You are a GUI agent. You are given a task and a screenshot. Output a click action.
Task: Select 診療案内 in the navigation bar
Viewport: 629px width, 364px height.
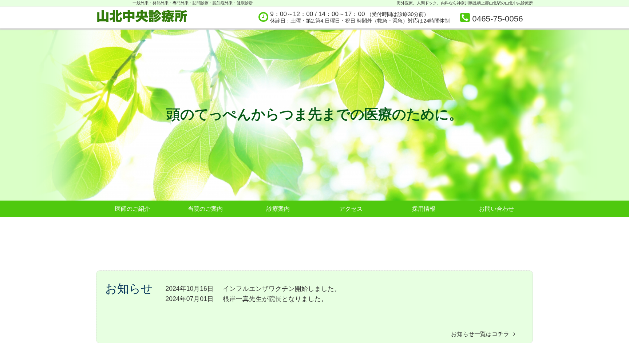pyautogui.click(x=278, y=209)
